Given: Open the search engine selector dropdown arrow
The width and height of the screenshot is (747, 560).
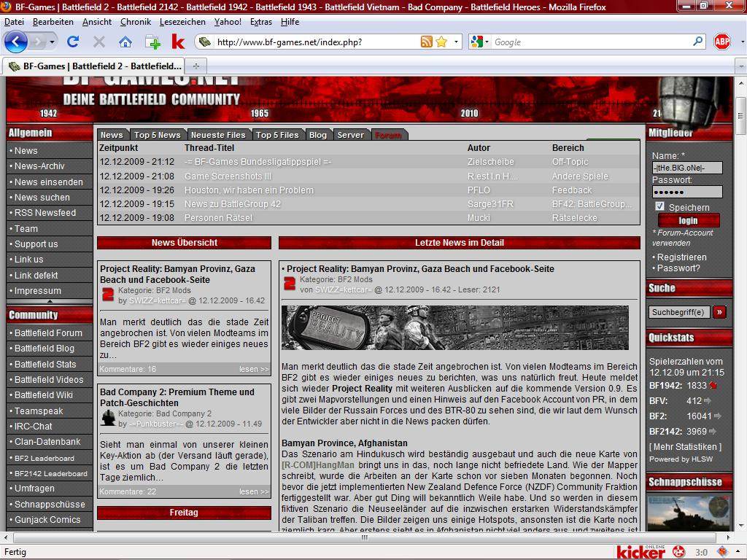Looking at the screenshot, I should [x=487, y=42].
